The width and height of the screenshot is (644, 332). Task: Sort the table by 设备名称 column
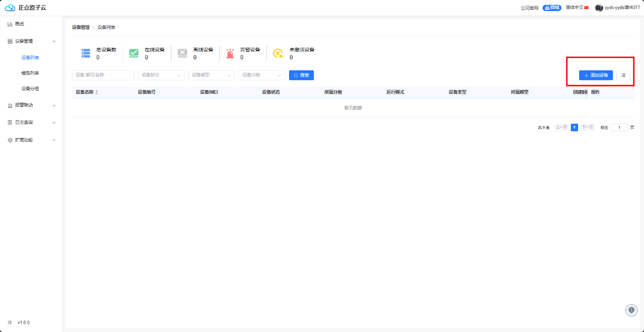(96, 92)
